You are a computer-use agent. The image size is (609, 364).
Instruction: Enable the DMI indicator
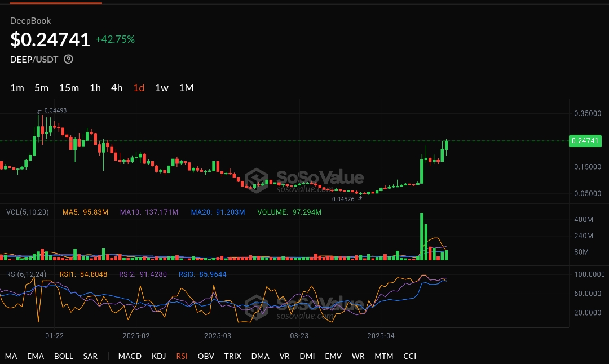click(307, 356)
